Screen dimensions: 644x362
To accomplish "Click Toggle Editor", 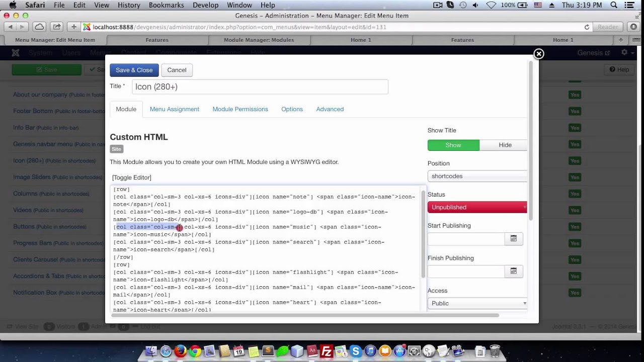I will coord(132,177).
